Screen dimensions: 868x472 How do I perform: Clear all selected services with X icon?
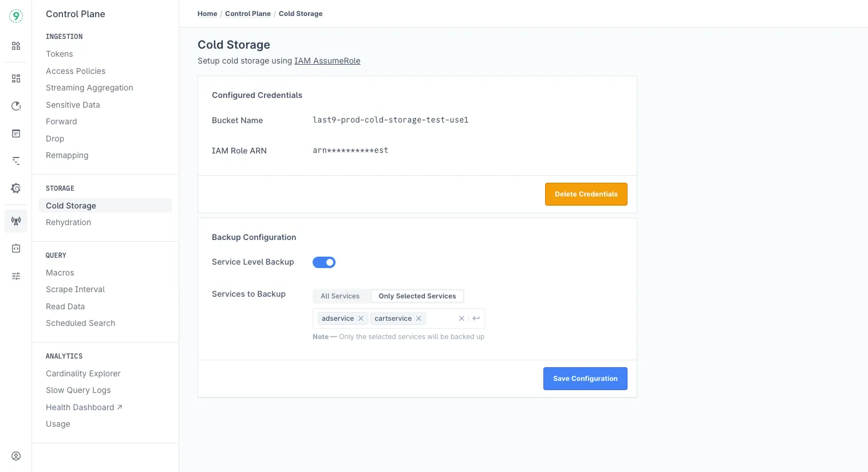461,318
